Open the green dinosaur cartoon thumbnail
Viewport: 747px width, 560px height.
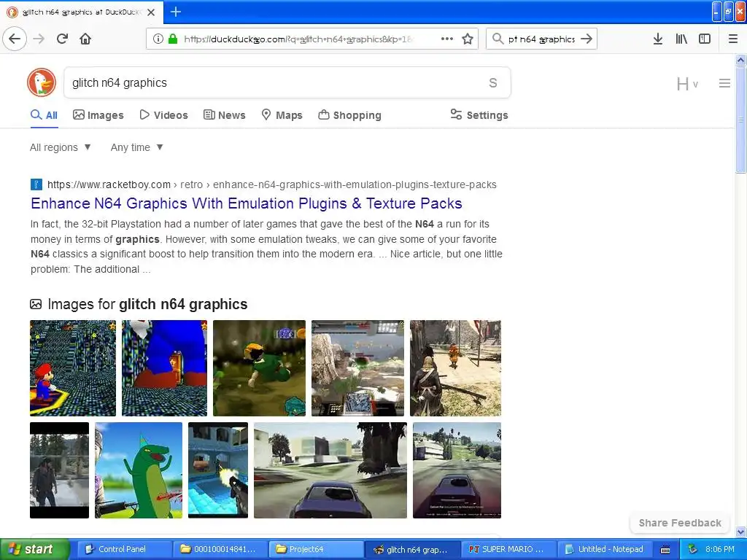point(139,470)
